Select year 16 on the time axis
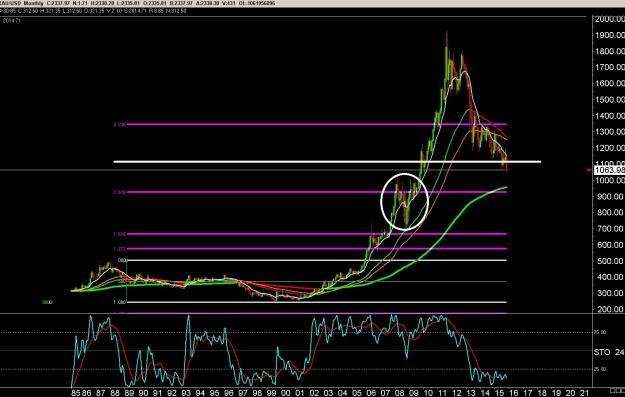This screenshot has height=397, width=625. [513, 393]
